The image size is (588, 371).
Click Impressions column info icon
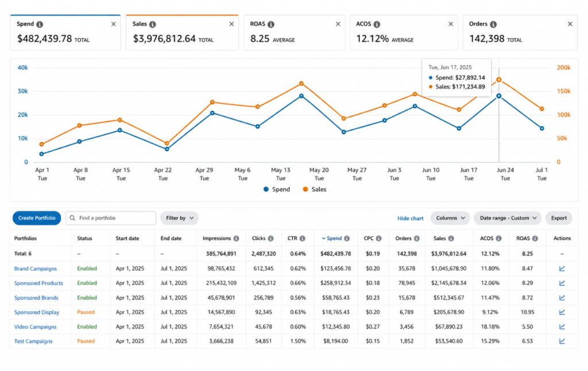(236, 238)
